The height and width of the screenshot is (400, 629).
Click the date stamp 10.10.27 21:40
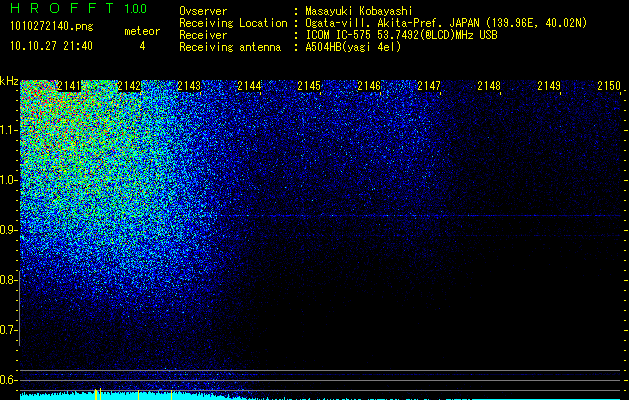(51, 46)
